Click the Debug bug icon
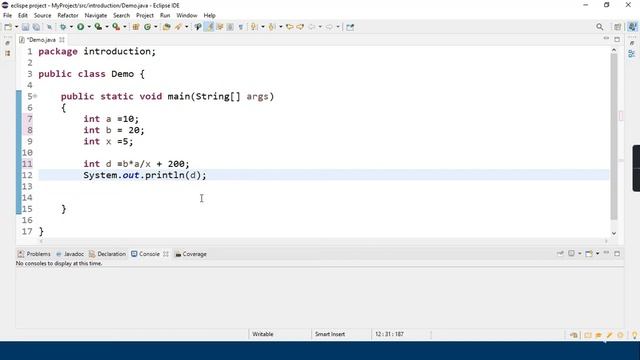The image size is (640, 360). (x=63, y=27)
